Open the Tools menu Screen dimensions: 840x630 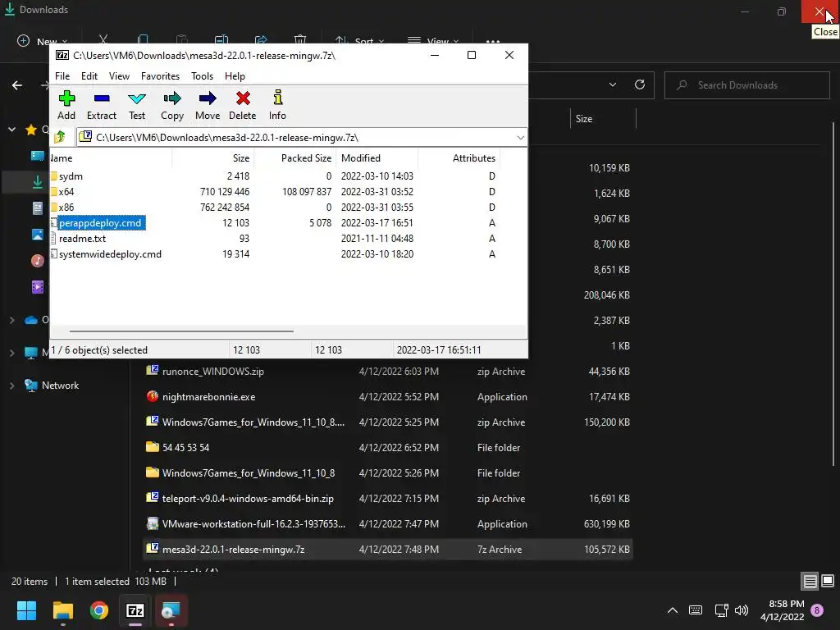[x=202, y=76]
